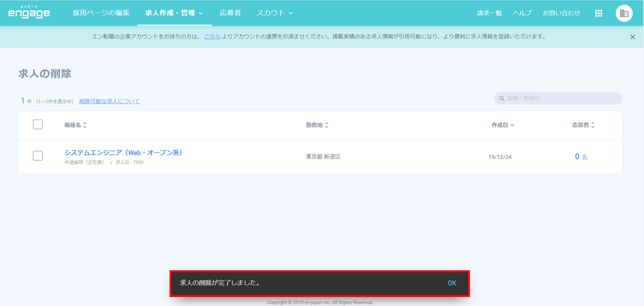Open the 請求一覧 page

(490, 14)
